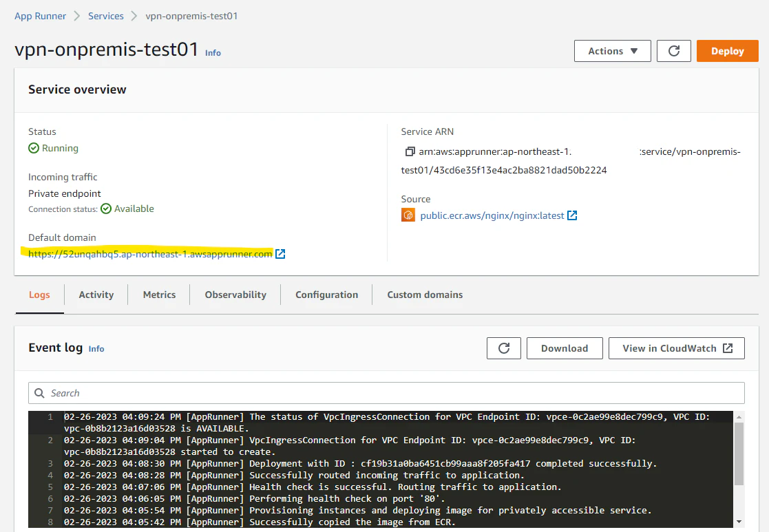Screen dimensions: 769x532
Task: Click the magnifier icon in Search box
Action: (x=40, y=393)
